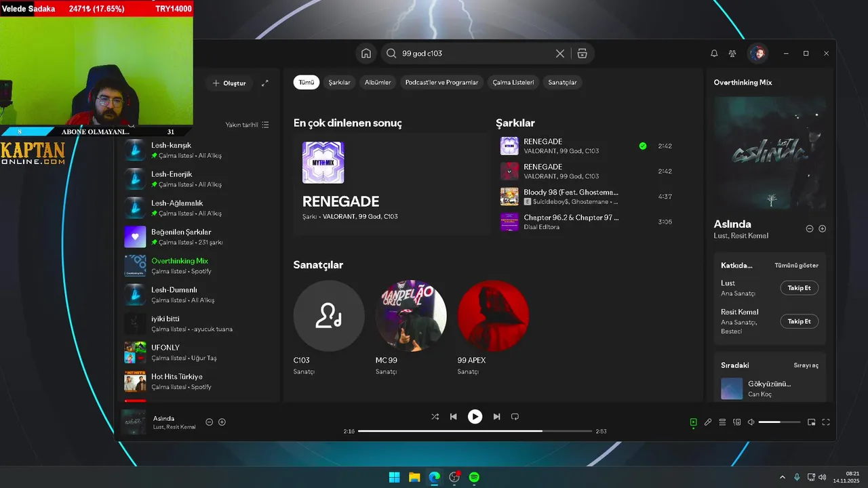Open notifications bell icon
Screen dimensions: 868x488
click(714, 54)
